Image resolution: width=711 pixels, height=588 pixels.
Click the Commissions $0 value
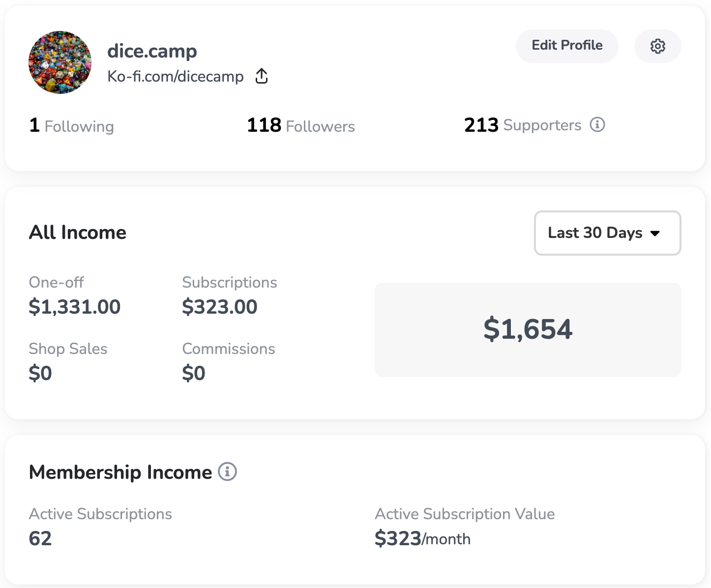193,373
